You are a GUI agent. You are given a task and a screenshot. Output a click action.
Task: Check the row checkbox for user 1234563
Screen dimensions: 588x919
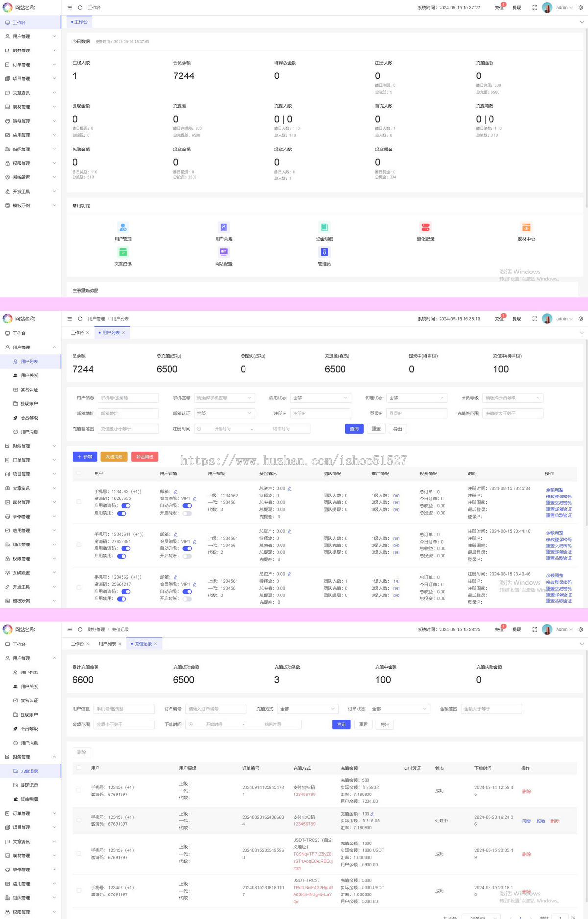(x=79, y=502)
